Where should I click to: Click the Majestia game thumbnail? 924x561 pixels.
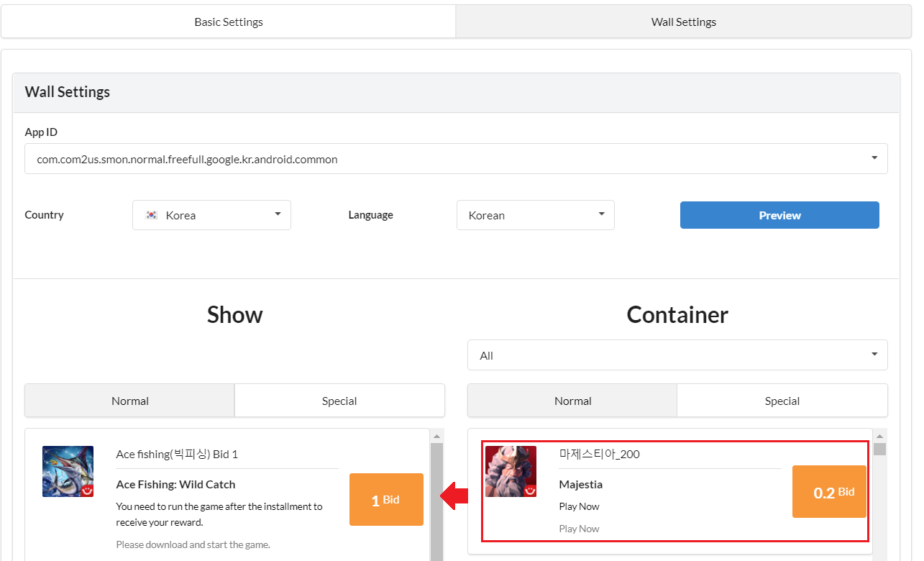click(x=511, y=472)
